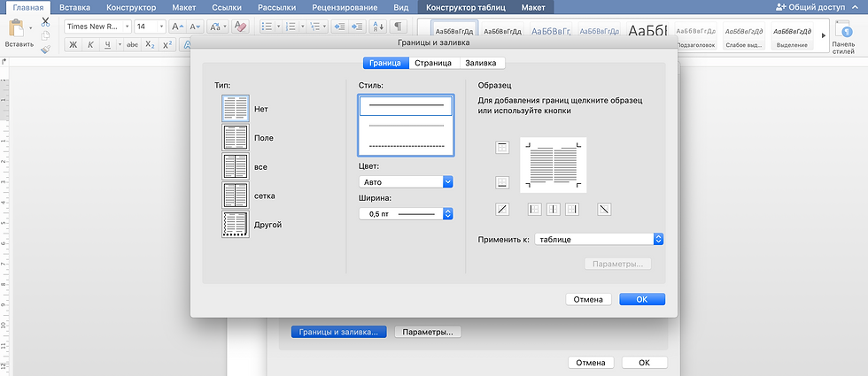Select border type Нет (None)

click(236, 108)
